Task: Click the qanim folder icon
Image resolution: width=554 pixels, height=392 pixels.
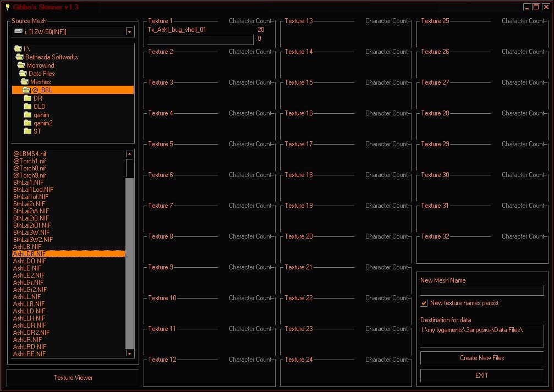Action: click(28, 115)
